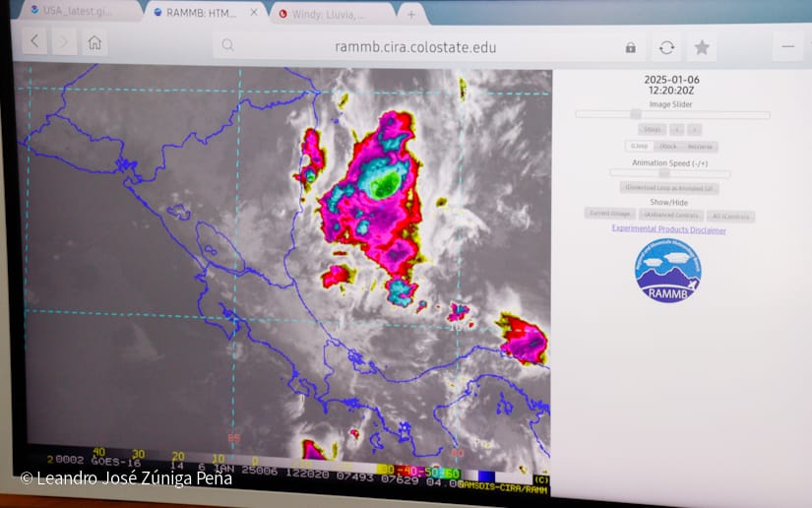Close the RAMMB tab

254,13
